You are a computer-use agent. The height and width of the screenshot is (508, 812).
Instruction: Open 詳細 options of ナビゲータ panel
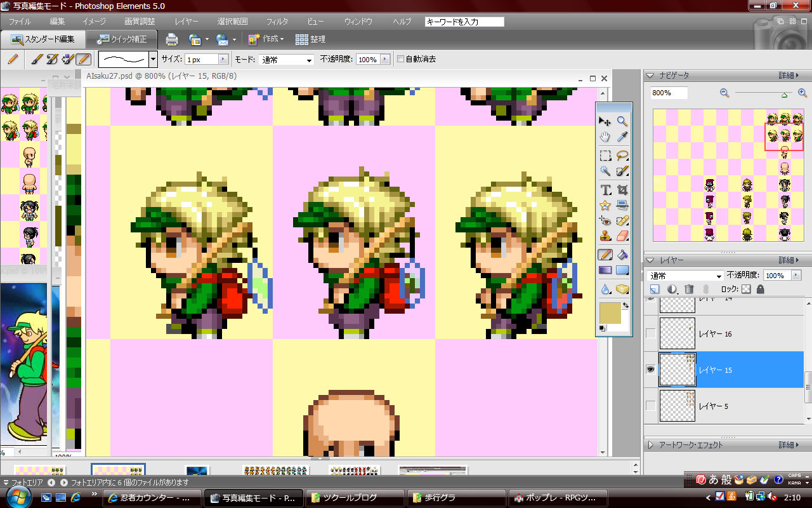tap(789, 76)
